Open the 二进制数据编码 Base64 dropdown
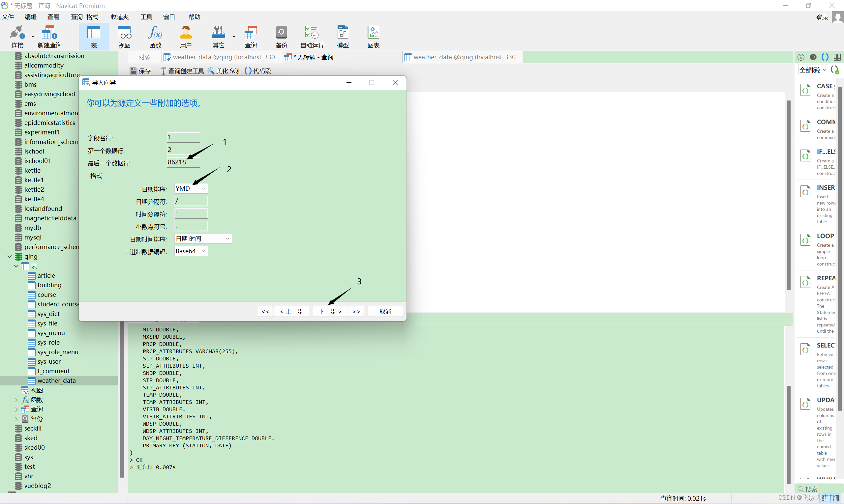 coord(191,251)
